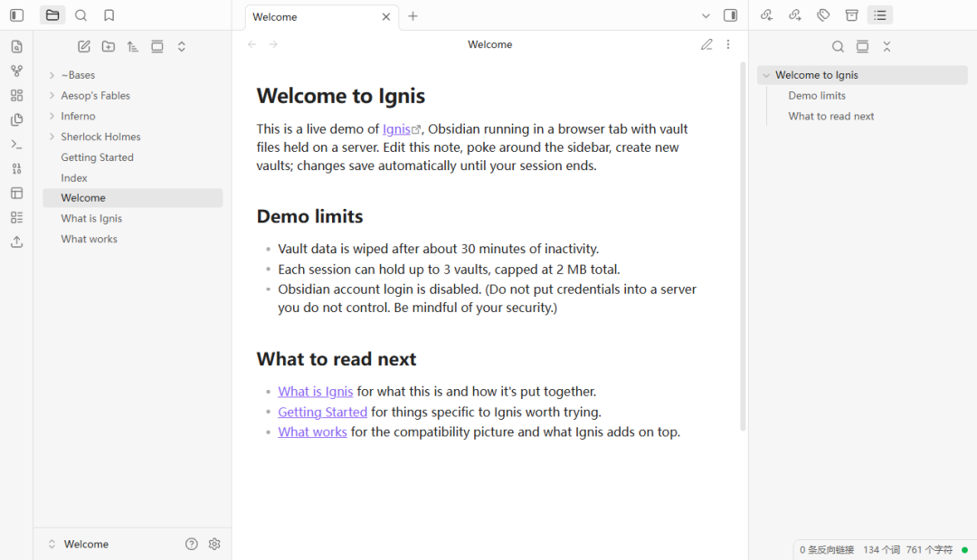Image resolution: width=977 pixels, height=560 pixels.
Task: Collapse all folders in file explorer
Action: point(181,47)
